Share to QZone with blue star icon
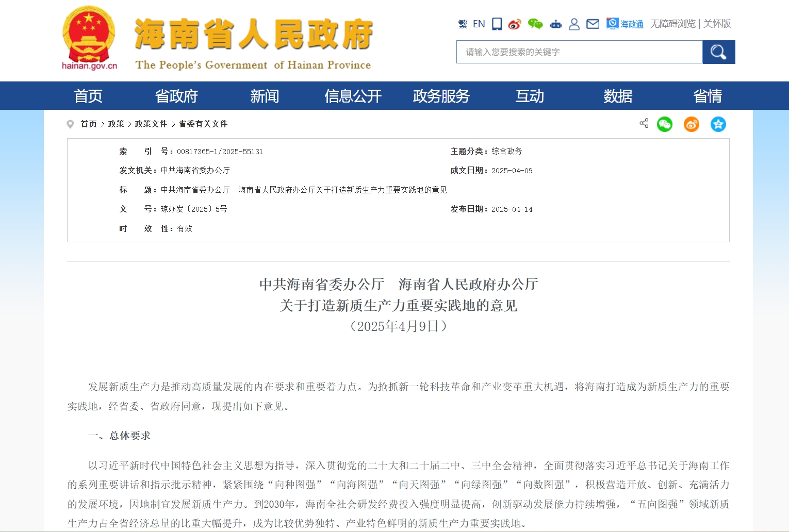The height and width of the screenshot is (532, 789). pyautogui.click(x=718, y=124)
